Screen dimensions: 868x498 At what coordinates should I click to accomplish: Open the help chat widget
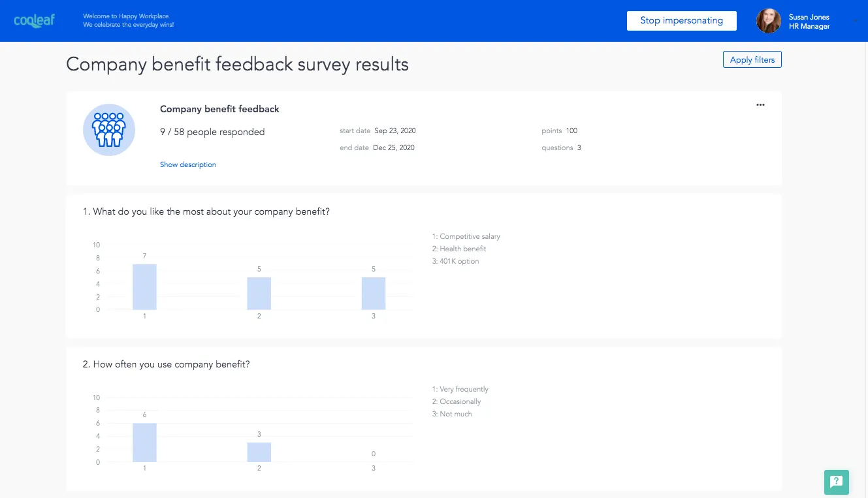point(836,482)
